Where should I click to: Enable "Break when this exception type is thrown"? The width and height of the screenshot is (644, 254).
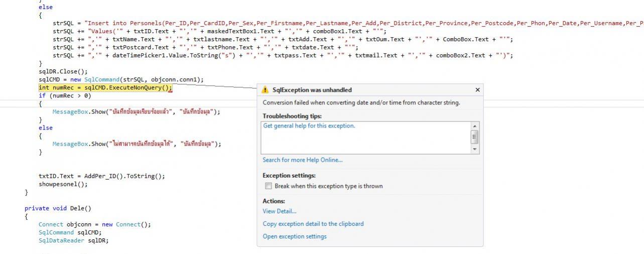269,186
